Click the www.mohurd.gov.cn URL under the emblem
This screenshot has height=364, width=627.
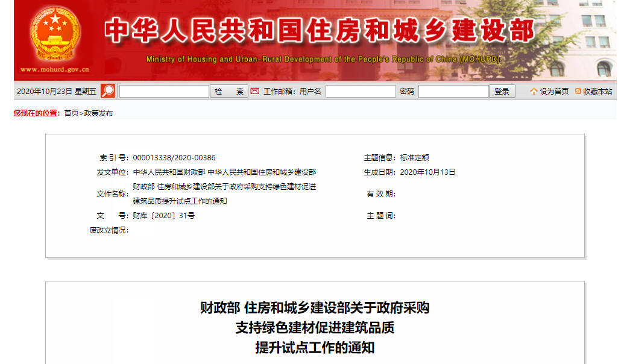[x=55, y=69]
